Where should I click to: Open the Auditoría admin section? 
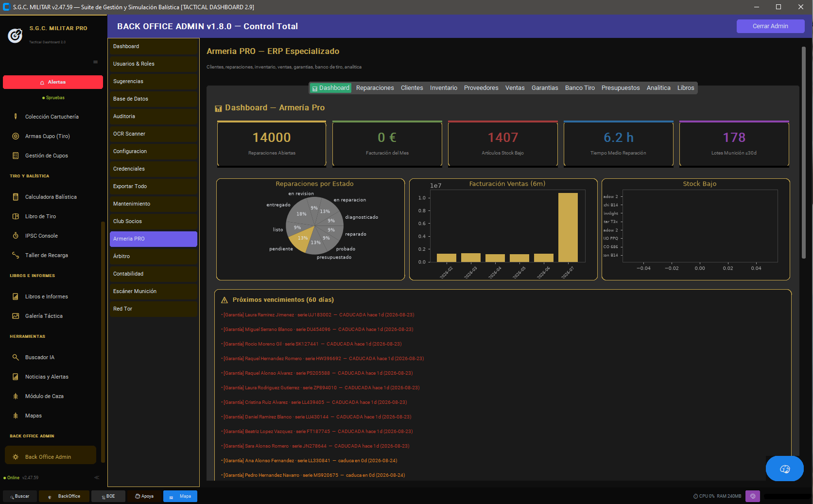click(x=154, y=116)
